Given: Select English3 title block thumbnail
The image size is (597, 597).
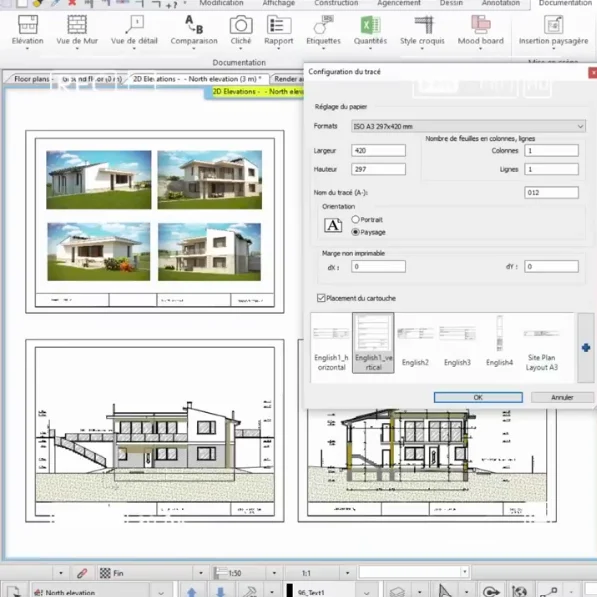Looking at the screenshot, I should (x=457, y=343).
